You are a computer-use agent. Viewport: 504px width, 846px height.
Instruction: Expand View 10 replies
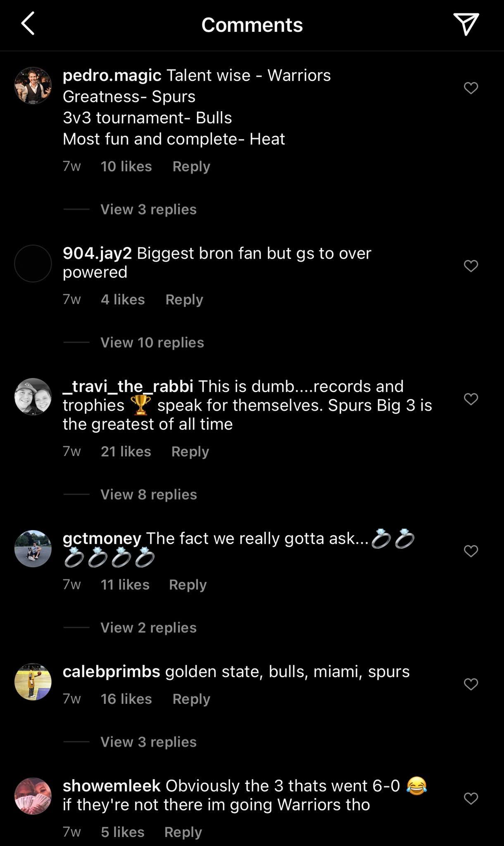tap(152, 342)
